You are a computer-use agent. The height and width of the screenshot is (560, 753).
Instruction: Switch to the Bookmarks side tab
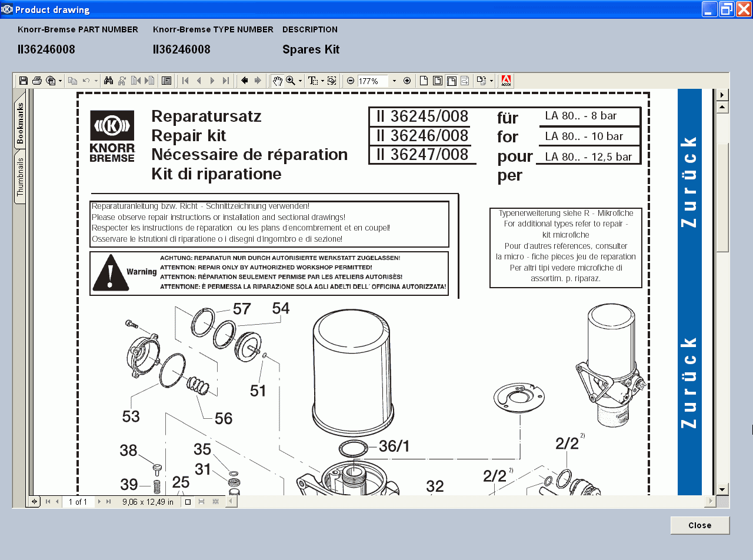coord(20,123)
